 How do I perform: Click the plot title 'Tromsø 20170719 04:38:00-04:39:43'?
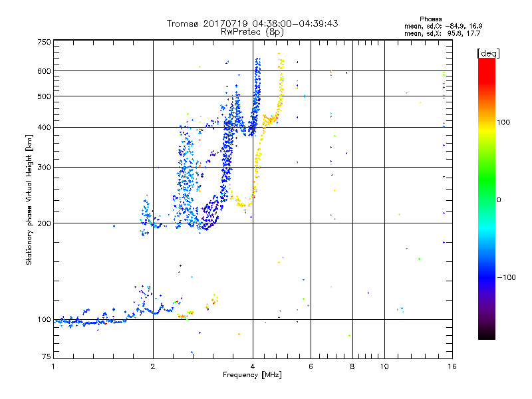pos(252,23)
